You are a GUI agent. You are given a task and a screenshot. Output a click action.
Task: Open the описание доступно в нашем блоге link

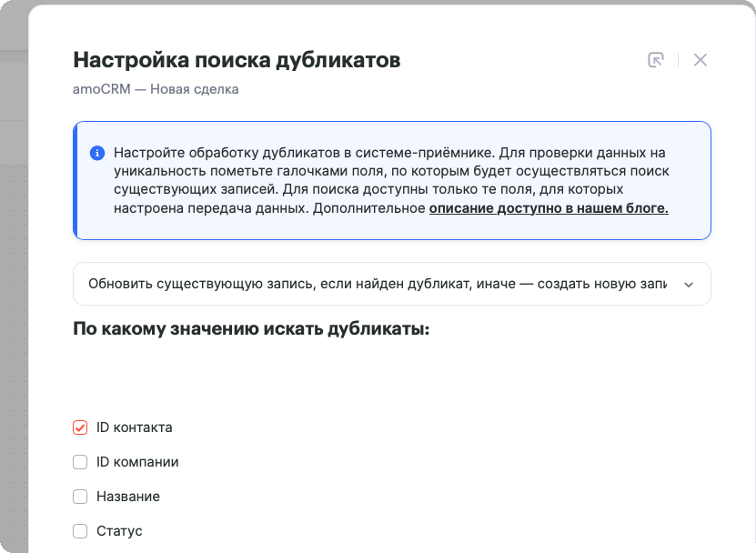(549, 208)
